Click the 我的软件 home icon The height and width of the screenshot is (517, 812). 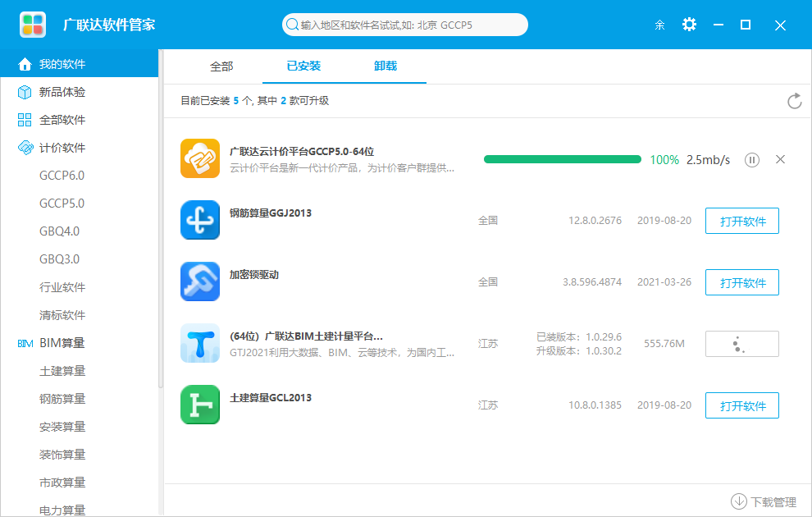pos(25,64)
